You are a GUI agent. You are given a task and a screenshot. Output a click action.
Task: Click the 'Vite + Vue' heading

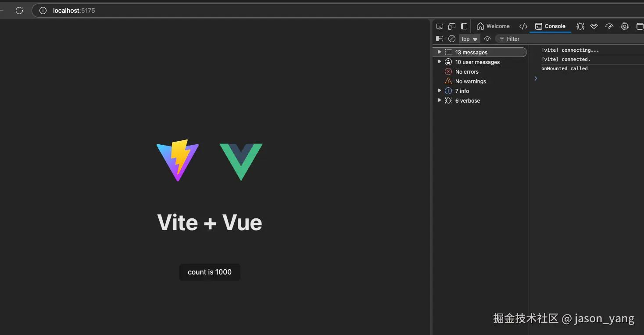coord(210,222)
